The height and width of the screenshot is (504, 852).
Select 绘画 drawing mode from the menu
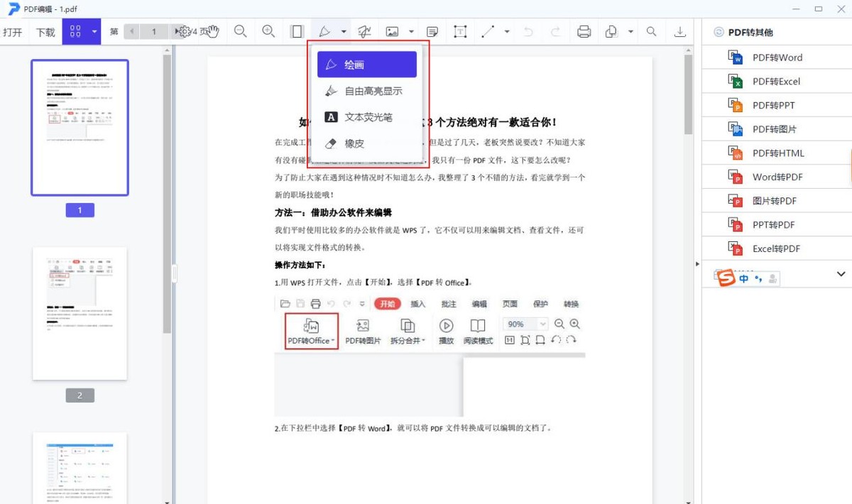click(366, 64)
